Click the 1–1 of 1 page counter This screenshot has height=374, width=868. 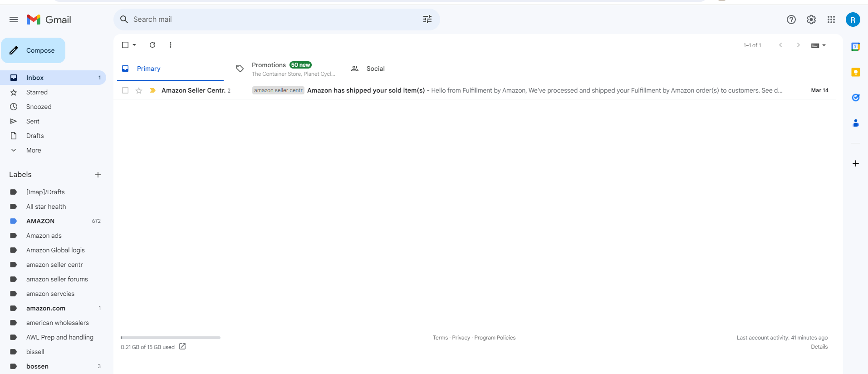752,45
